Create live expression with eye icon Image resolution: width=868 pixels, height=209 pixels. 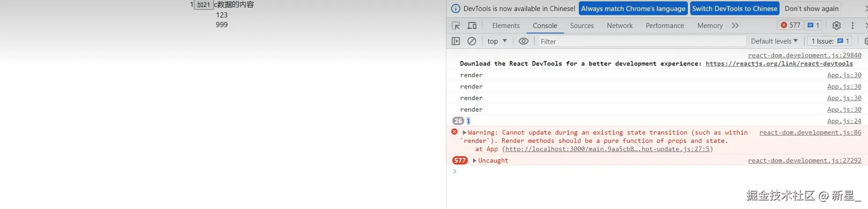tap(523, 41)
